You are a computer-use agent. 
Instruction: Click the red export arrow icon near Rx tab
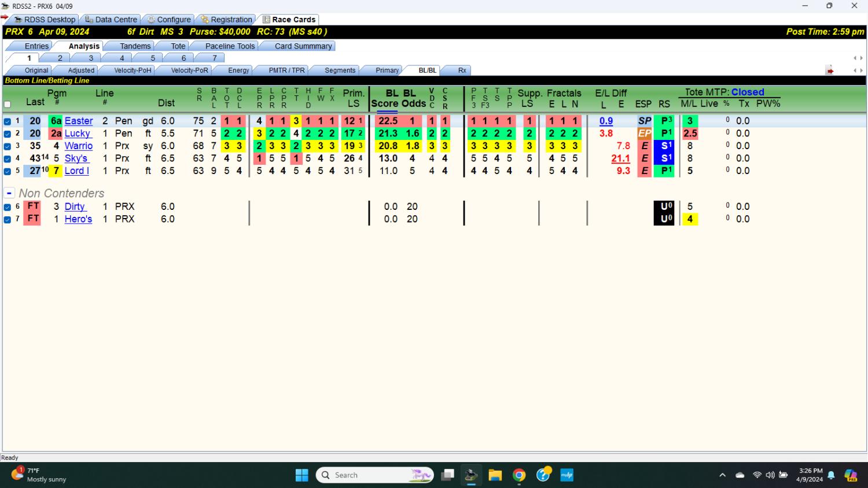(x=830, y=71)
